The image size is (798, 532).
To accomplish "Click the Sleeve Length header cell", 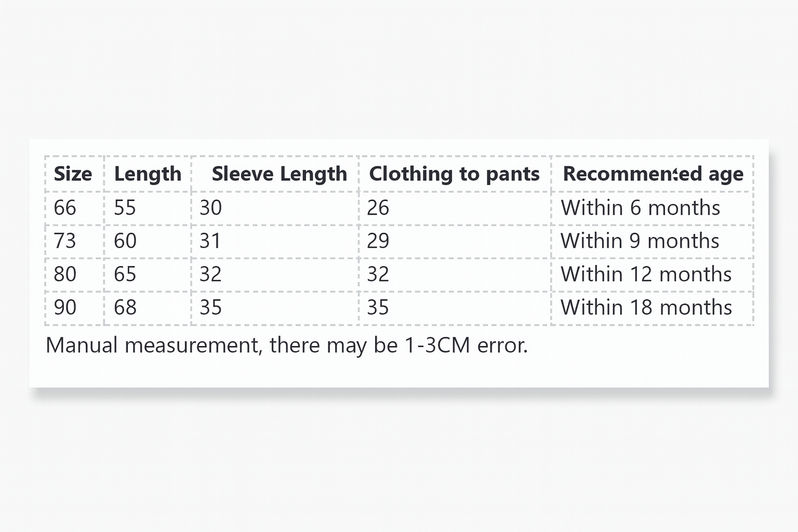I will pyautogui.click(x=279, y=174).
